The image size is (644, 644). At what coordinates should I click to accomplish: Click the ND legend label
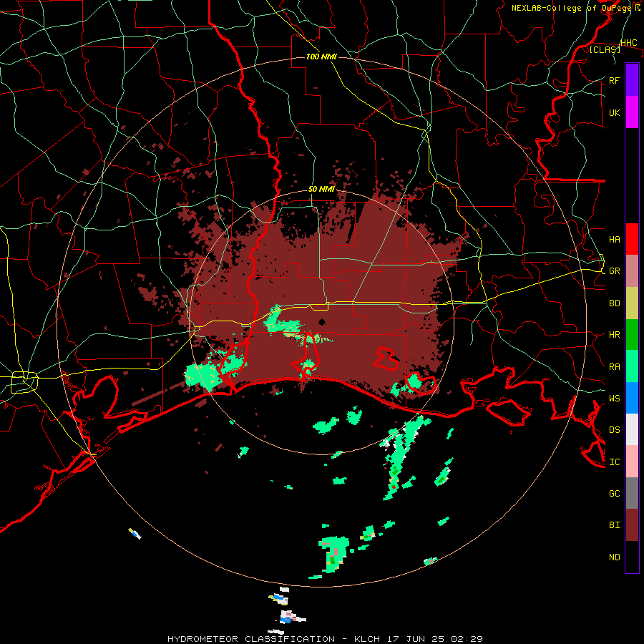coord(614,557)
